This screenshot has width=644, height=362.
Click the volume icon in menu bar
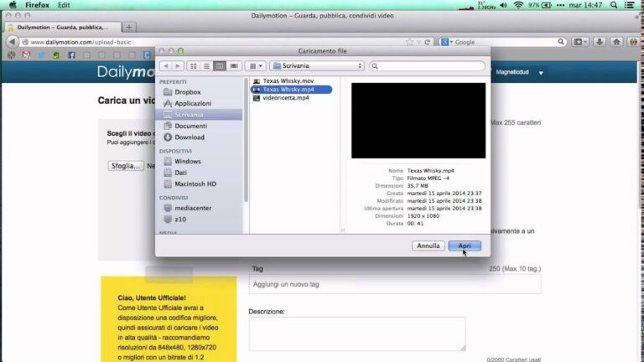(x=503, y=5)
